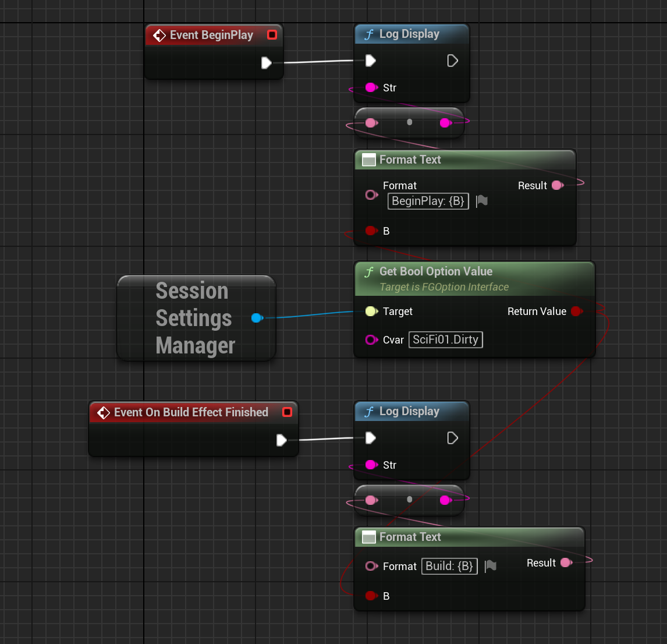667x644 pixels.
Task: Click the red delegate pin on Event BeginPlay
Action: tap(272, 34)
